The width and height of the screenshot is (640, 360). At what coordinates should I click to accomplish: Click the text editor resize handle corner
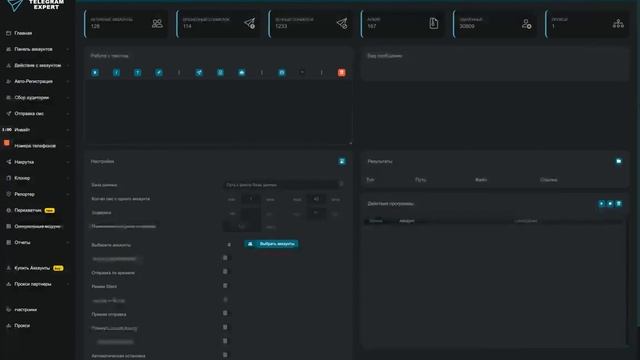click(350, 143)
